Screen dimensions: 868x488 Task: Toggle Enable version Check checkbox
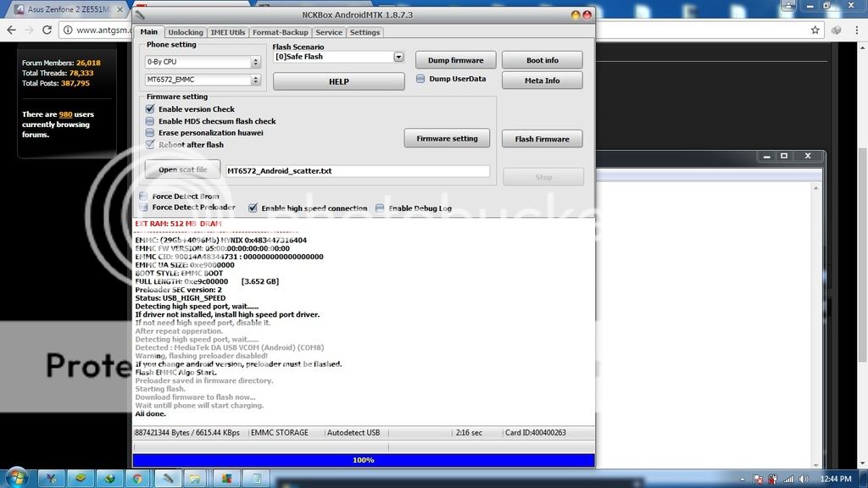[x=150, y=109]
